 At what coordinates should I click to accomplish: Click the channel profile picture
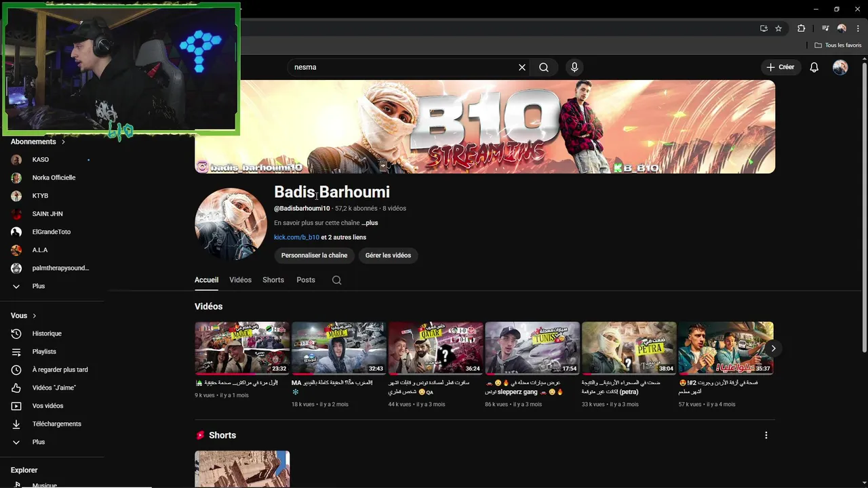[231, 224]
